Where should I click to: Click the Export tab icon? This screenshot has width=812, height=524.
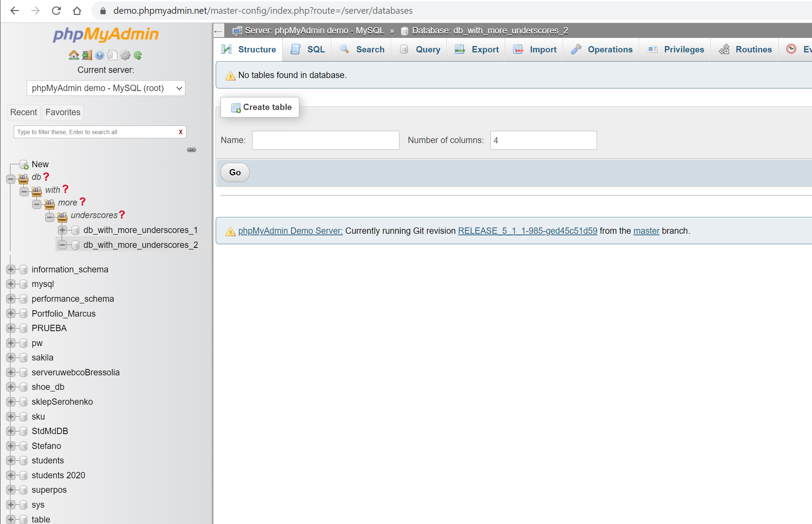460,49
